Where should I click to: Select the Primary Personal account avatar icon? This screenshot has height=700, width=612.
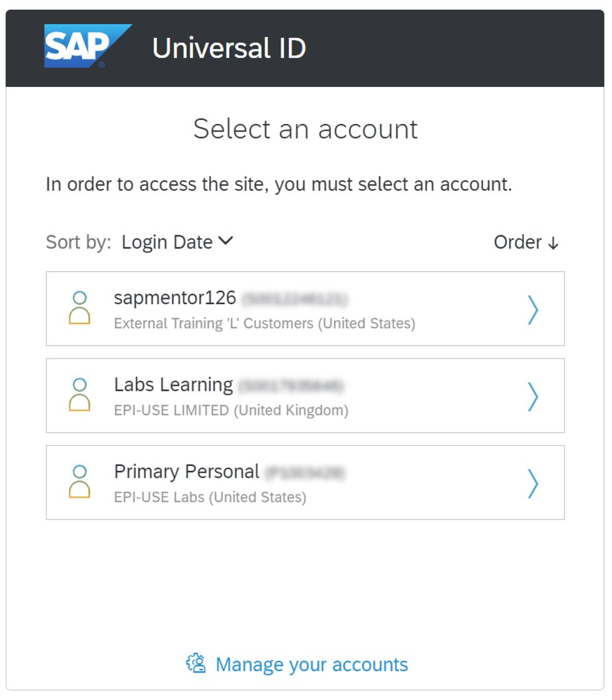point(81,482)
